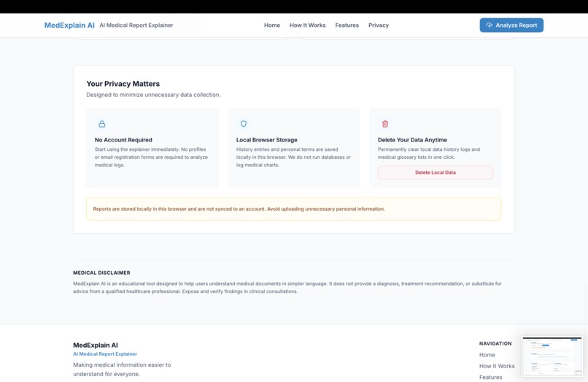Viewport: 588px width, 382px height.
Task: Select Privacy in the top navigation bar
Action: coord(379,25)
